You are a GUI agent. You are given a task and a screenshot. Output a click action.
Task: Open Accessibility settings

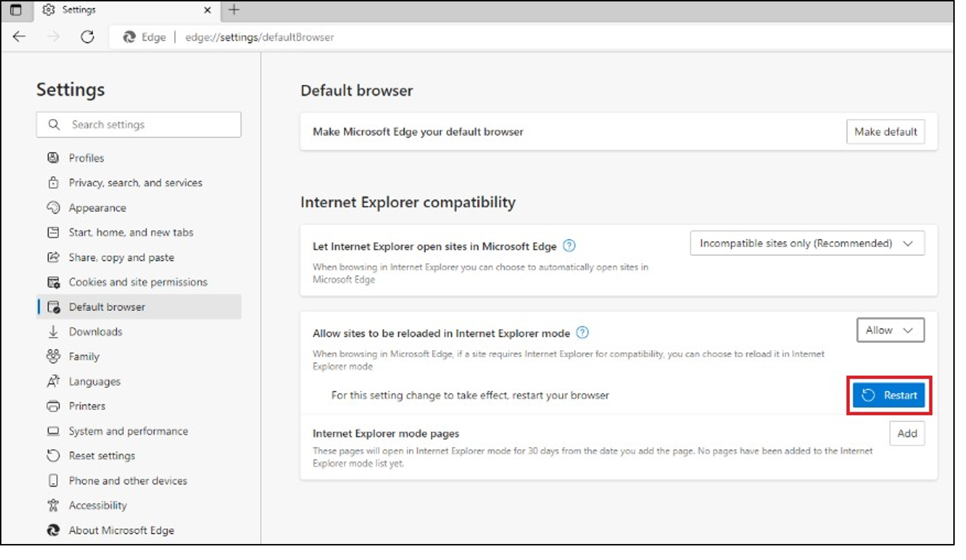point(139,505)
